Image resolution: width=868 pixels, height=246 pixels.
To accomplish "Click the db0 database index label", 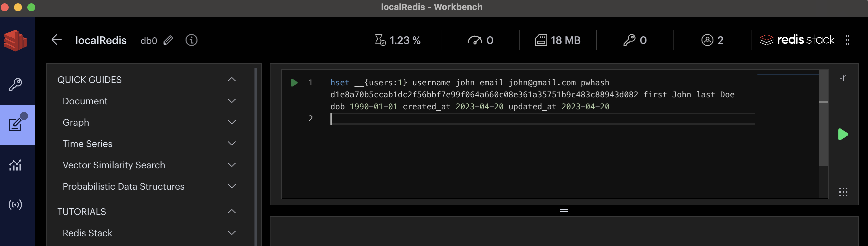I will coord(149,40).
